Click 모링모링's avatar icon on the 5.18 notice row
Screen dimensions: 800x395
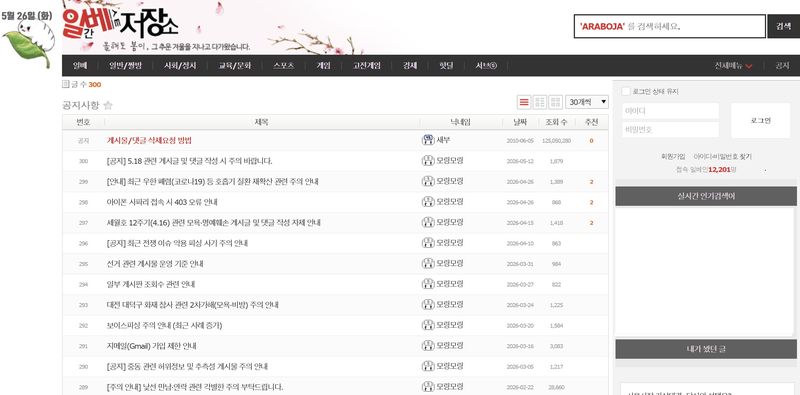click(428, 161)
